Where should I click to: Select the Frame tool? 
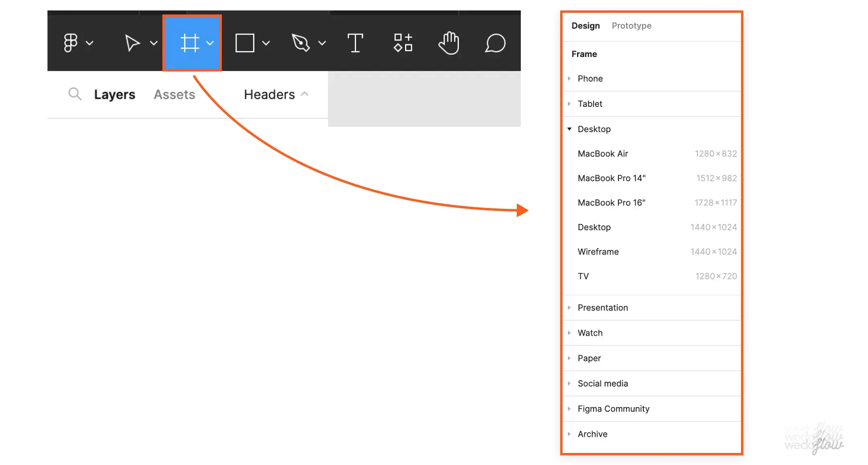click(x=190, y=43)
